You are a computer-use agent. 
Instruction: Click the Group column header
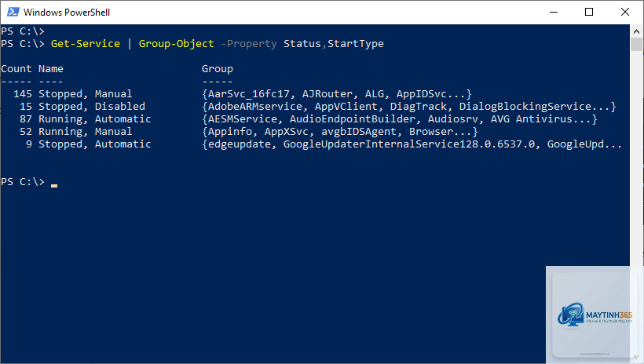tap(218, 69)
